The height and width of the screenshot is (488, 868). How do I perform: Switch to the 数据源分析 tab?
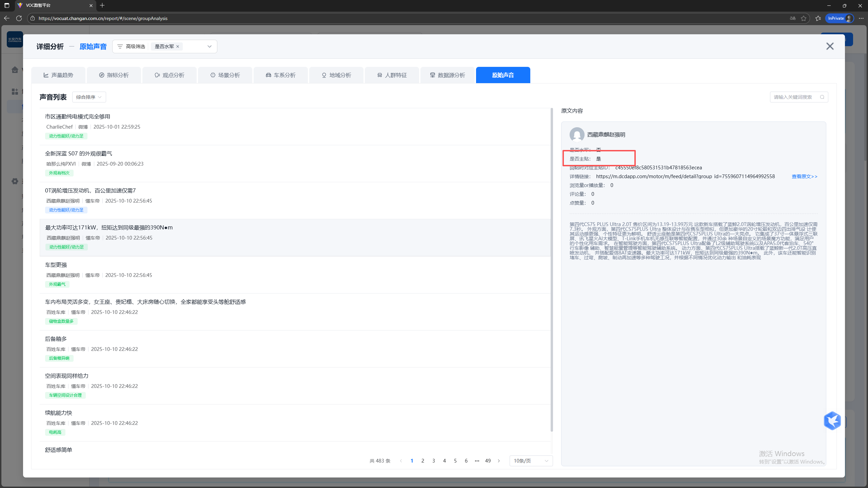[448, 75]
